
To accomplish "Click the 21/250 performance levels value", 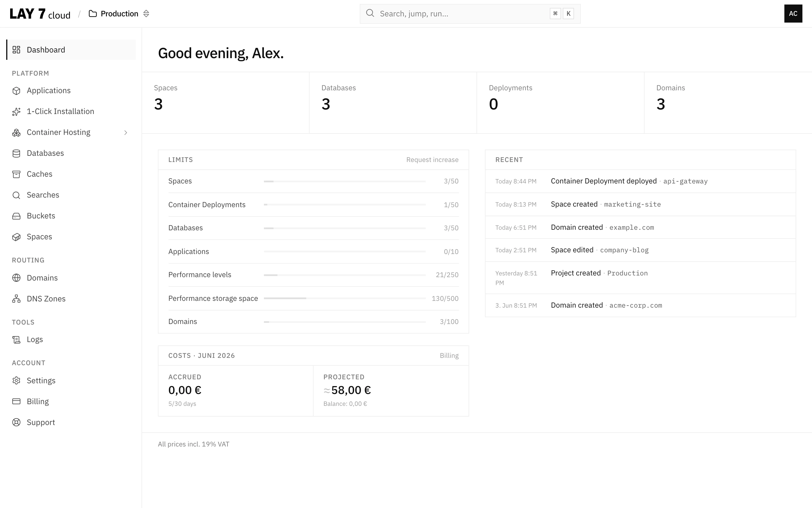I will (447, 275).
